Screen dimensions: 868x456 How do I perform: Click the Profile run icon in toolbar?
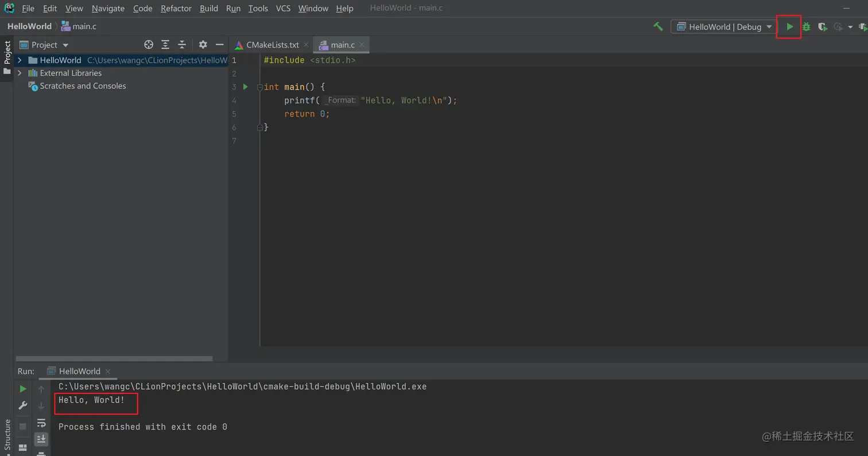pyautogui.click(x=838, y=26)
